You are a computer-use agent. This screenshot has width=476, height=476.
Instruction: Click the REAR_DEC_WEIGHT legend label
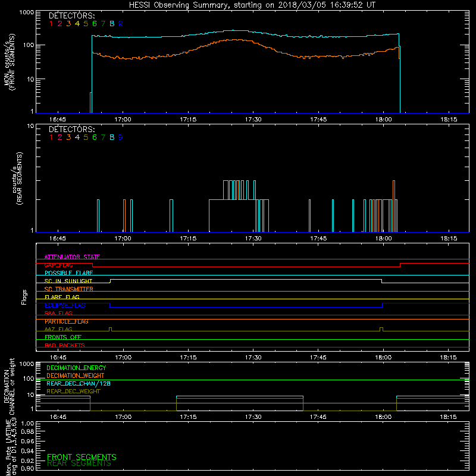pyautogui.click(x=73, y=392)
